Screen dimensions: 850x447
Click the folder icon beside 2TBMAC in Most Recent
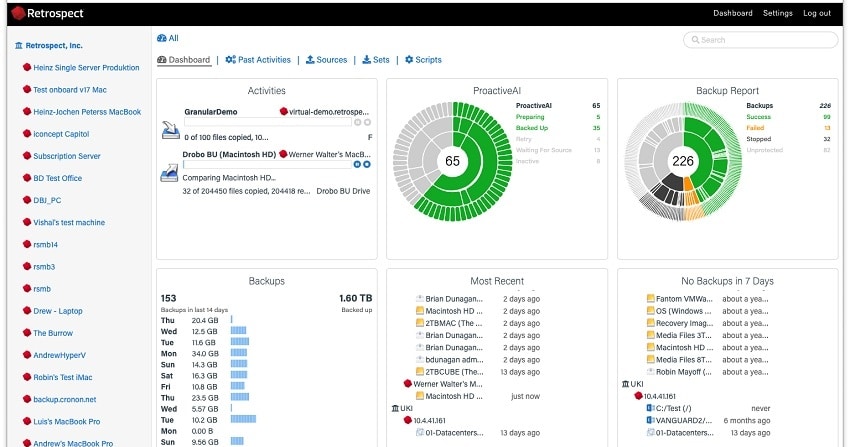coord(419,323)
